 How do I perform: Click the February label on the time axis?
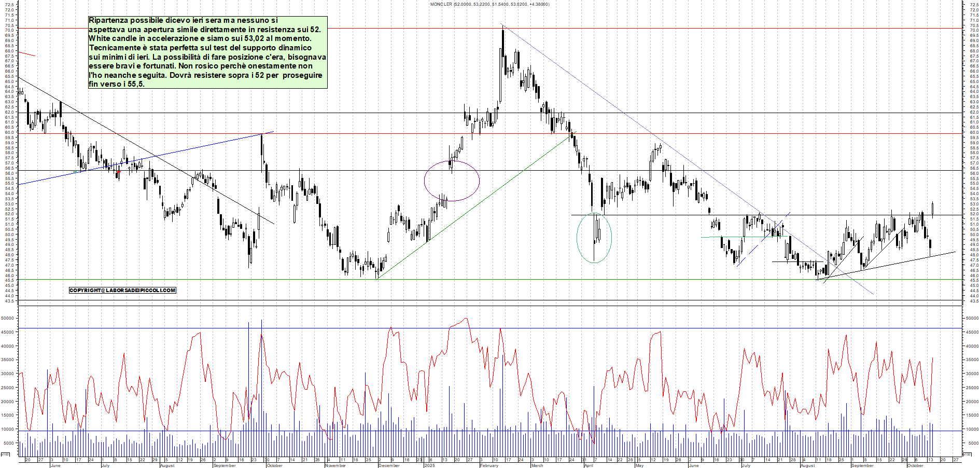click(489, 465)
